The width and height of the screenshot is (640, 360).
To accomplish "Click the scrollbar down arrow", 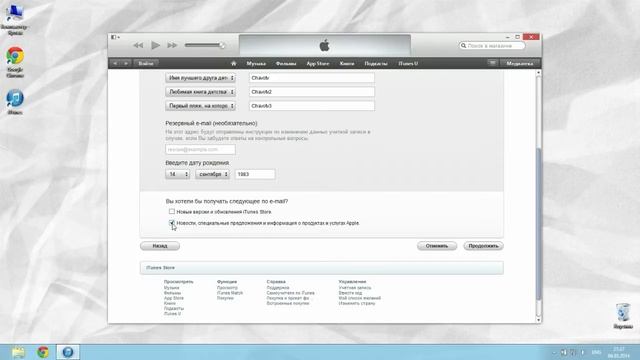I will 538,320.
